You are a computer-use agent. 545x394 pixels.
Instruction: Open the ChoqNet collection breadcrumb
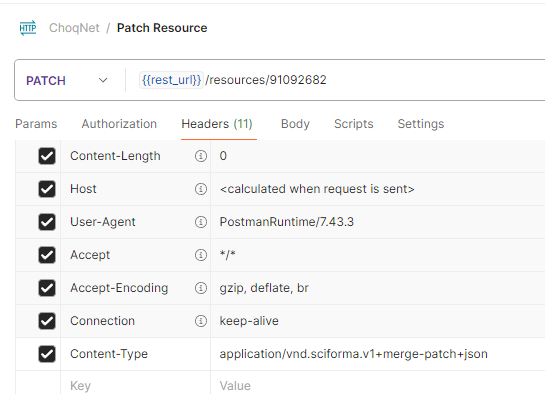(x=74, y=28)
